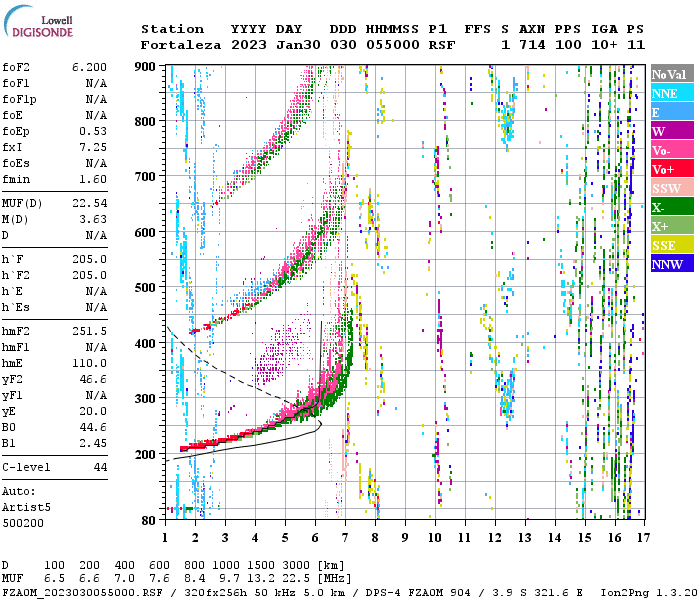
Task: Select the X+ legend color swatch
Action: [x=672, y=226]
